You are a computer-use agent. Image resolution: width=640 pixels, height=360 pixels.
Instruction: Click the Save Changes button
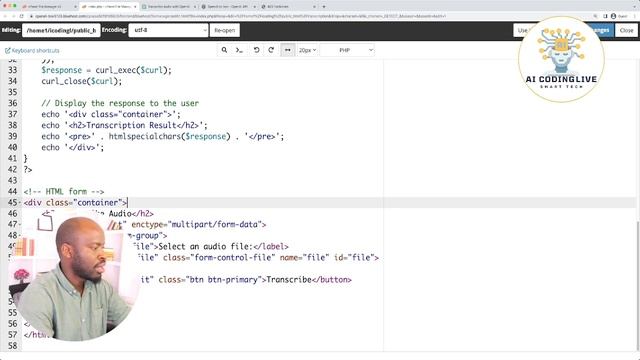coord(601,30)
